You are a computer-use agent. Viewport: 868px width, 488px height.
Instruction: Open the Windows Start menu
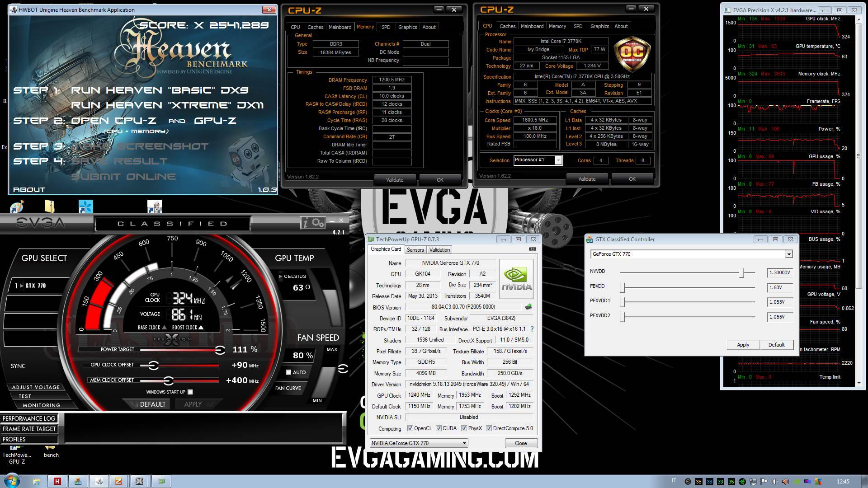point(11,481)
